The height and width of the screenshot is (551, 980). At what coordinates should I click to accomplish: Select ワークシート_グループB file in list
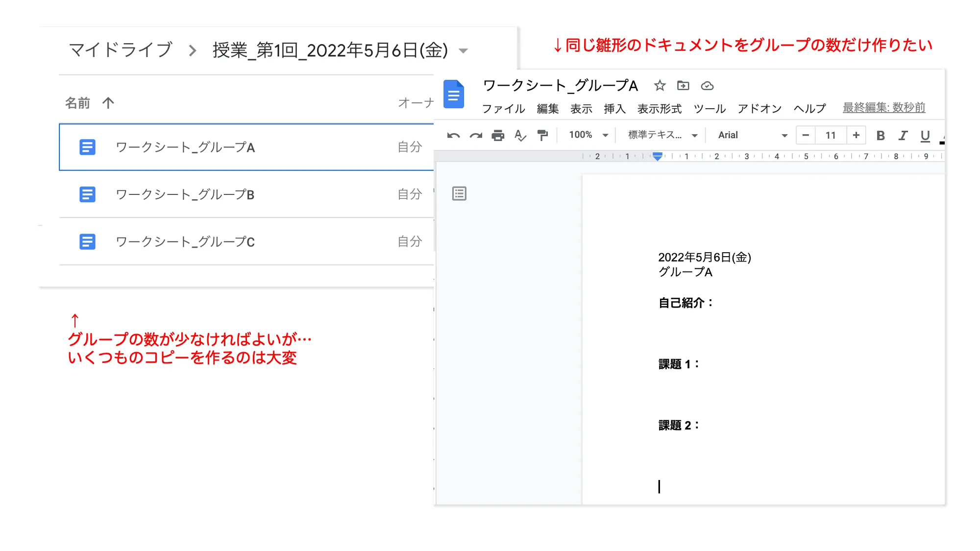(x=185, y=194)
